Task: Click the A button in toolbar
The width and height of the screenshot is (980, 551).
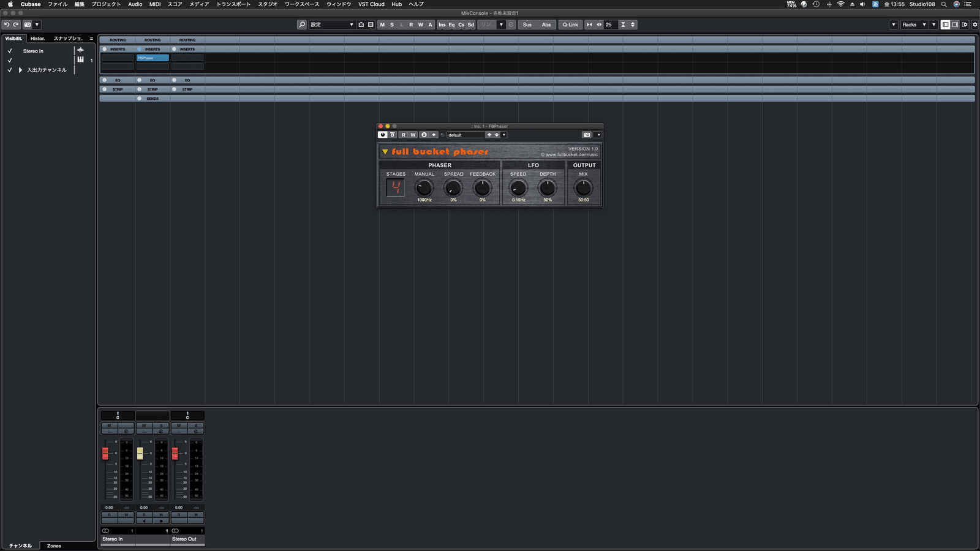Action: 430,24
